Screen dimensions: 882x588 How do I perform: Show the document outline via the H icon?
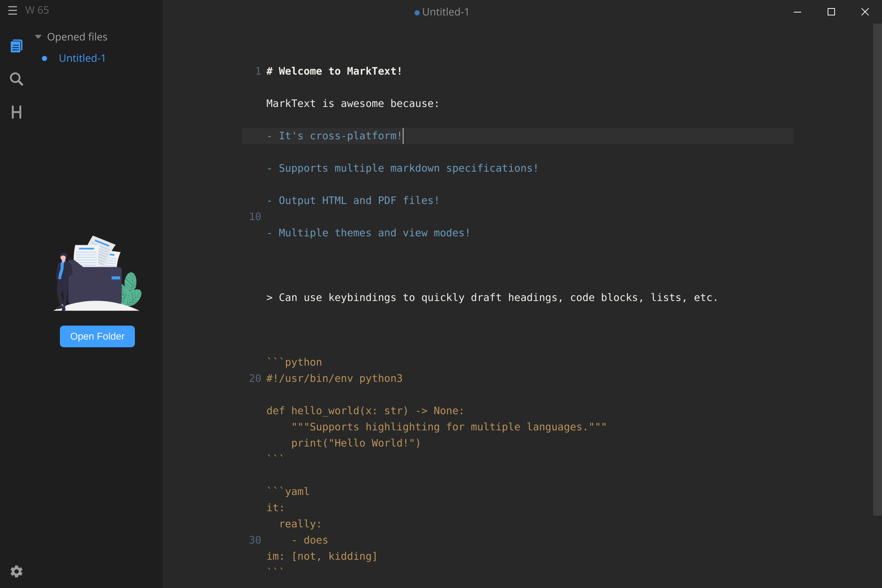click(x=16, y=112)
